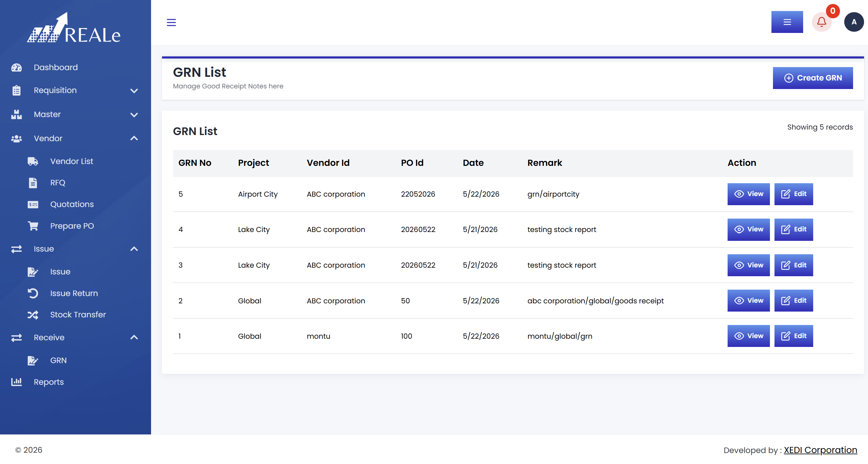The height and width of the screenshot is (464, 868).
Task: Select GRN under Receive
Action: (58, 360)
